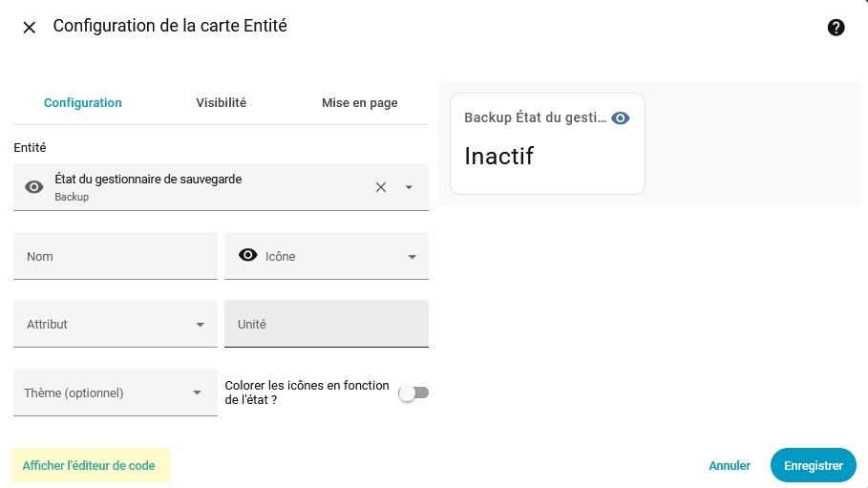The height and width of the screenshot is (488, 868).
Task: Open the Mise en page tab
Action: (x=359, y=103)
